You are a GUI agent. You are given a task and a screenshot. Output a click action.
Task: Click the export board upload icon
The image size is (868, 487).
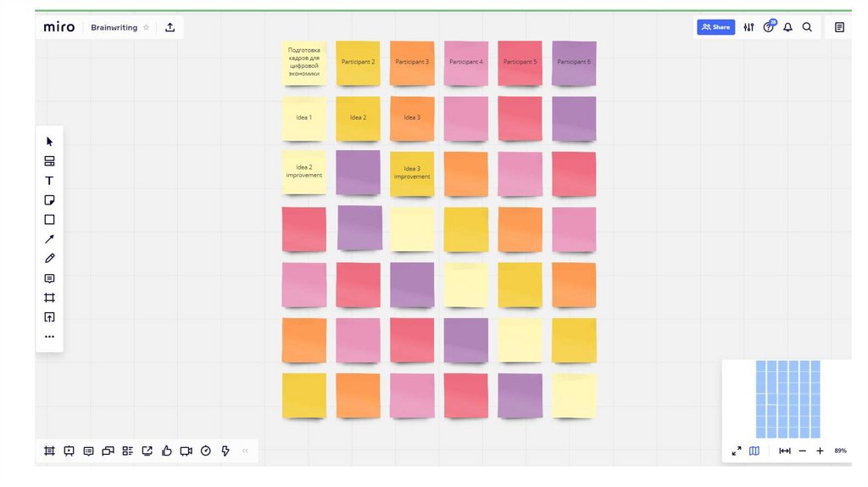pyautogui.click(x=170, y=27)
